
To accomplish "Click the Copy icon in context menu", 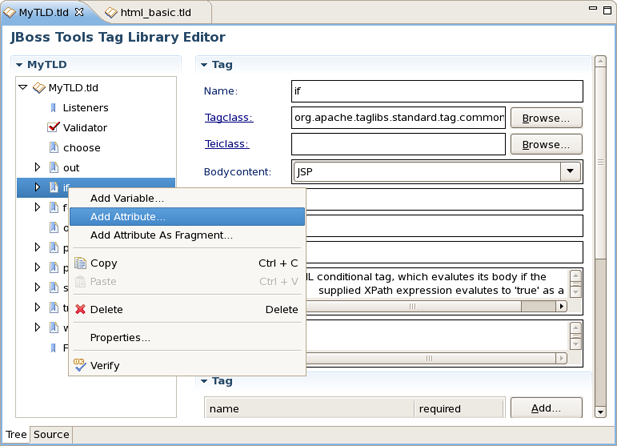I will point(80,263).
